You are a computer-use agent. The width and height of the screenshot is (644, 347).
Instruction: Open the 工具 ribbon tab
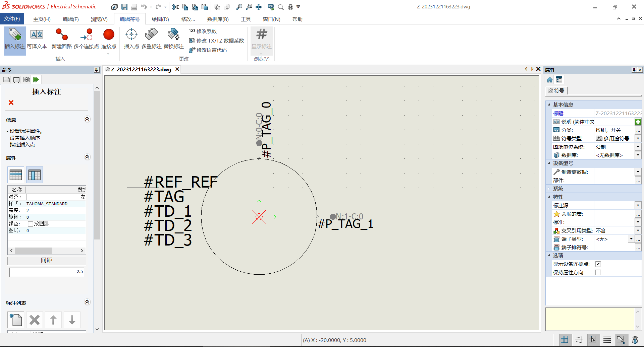(x=246, y=19)
